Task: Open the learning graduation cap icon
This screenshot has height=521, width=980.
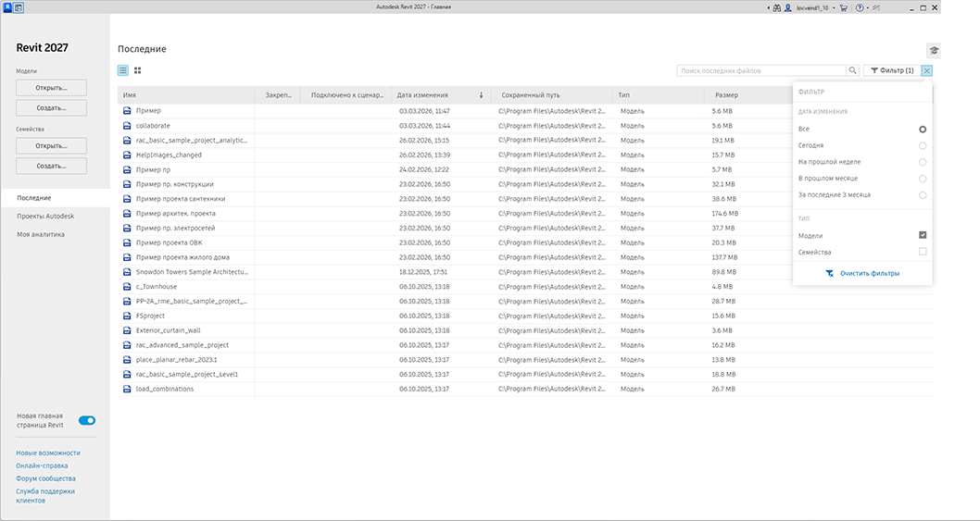Action: (933, 51)
